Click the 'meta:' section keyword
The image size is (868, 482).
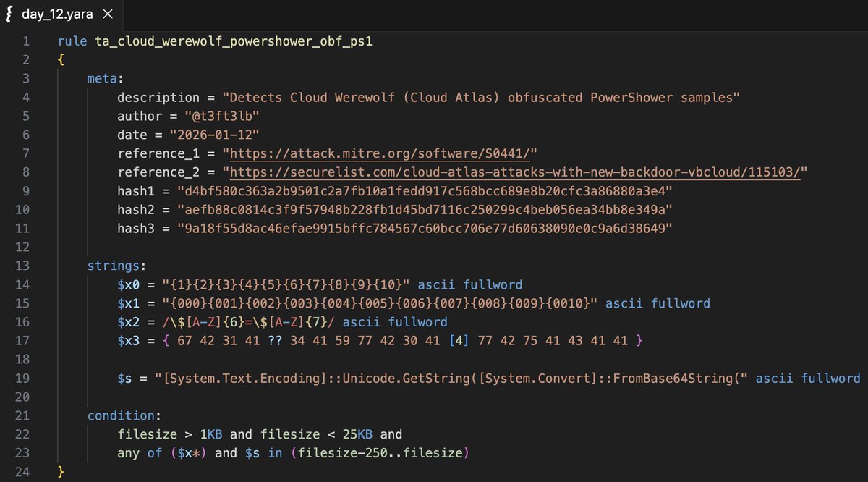click(104, 78)
